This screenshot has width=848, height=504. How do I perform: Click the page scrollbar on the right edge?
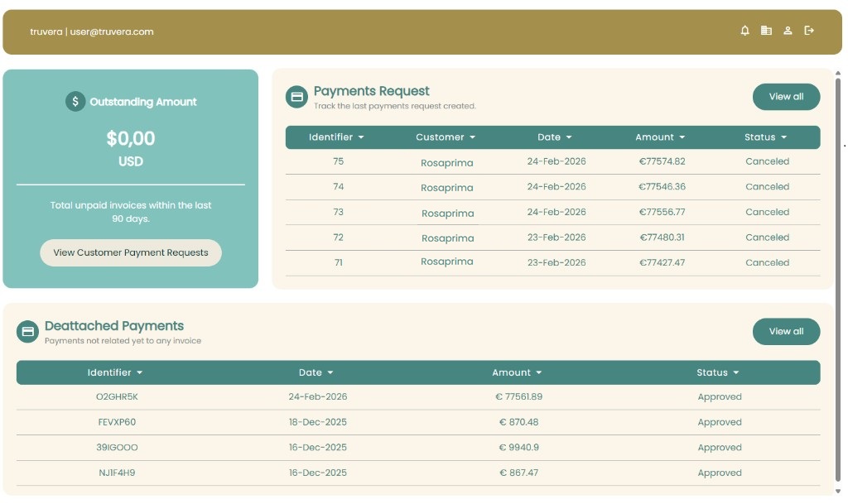point(842,248)
